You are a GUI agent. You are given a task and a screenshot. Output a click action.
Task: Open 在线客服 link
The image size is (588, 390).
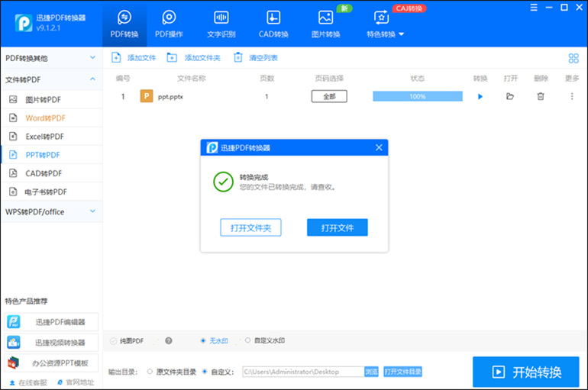(28, 382)
